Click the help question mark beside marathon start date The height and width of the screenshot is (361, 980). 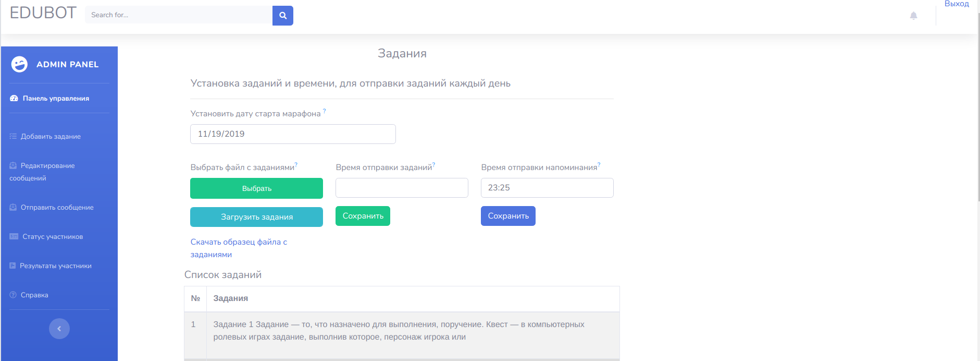point(324,111)
